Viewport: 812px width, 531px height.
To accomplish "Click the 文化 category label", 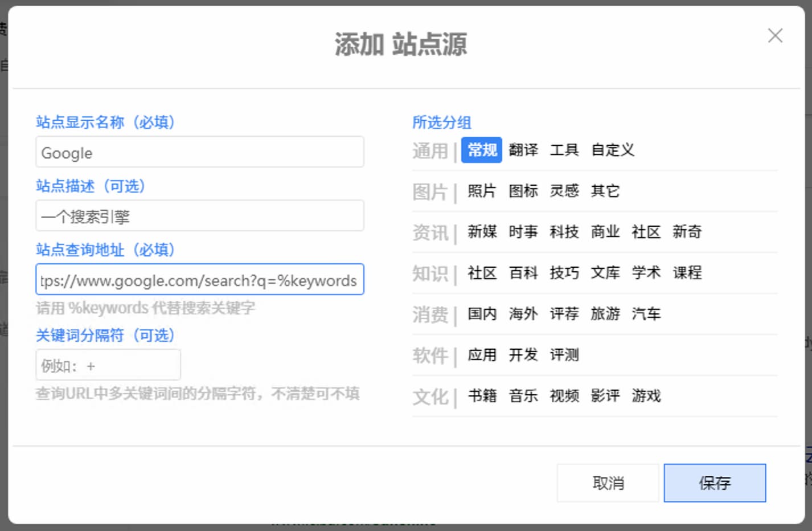I will pyautogui.click(x=430, y=397).
